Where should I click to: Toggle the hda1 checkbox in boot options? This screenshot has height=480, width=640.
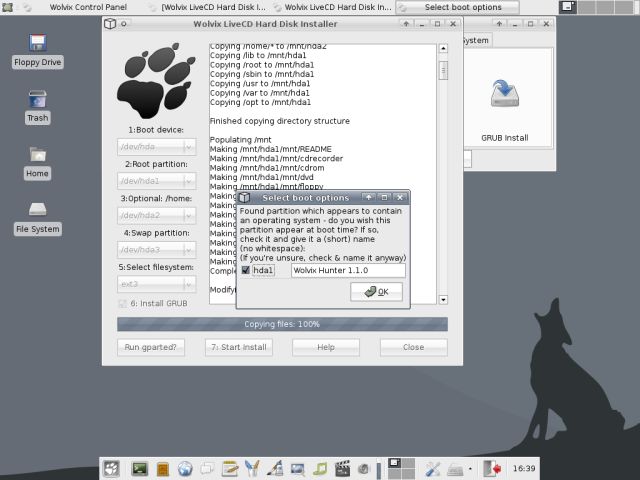(246, 270)
